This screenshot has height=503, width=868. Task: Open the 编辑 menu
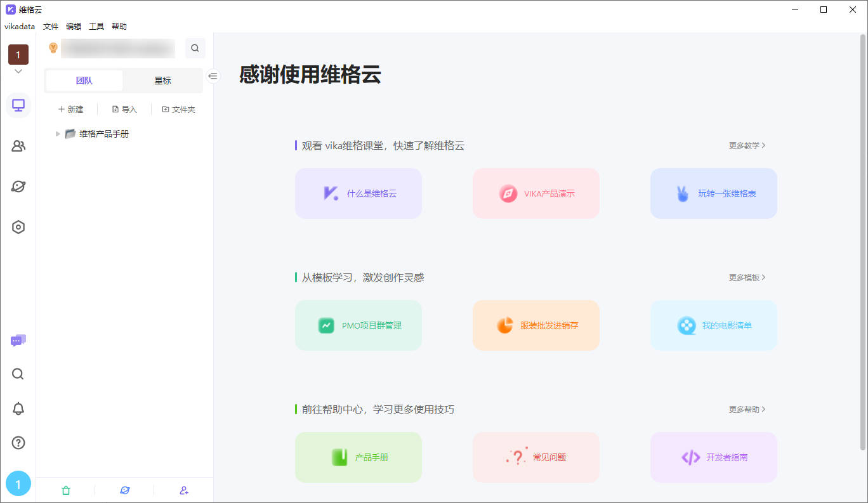coord(74,27)
